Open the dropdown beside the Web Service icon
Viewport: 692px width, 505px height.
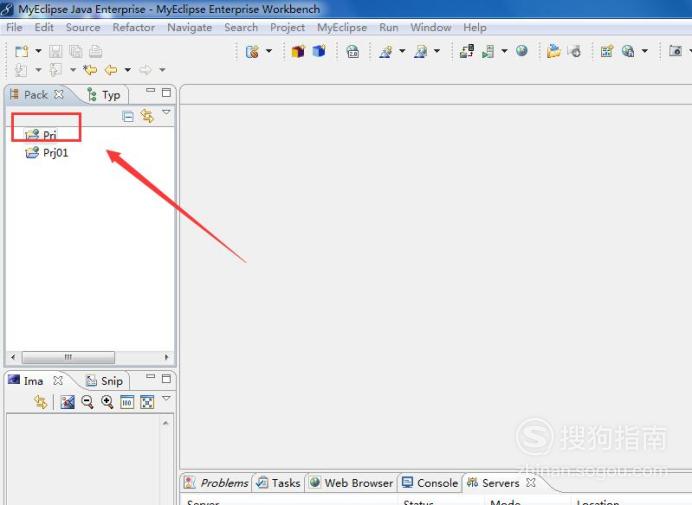pos(269,51)
